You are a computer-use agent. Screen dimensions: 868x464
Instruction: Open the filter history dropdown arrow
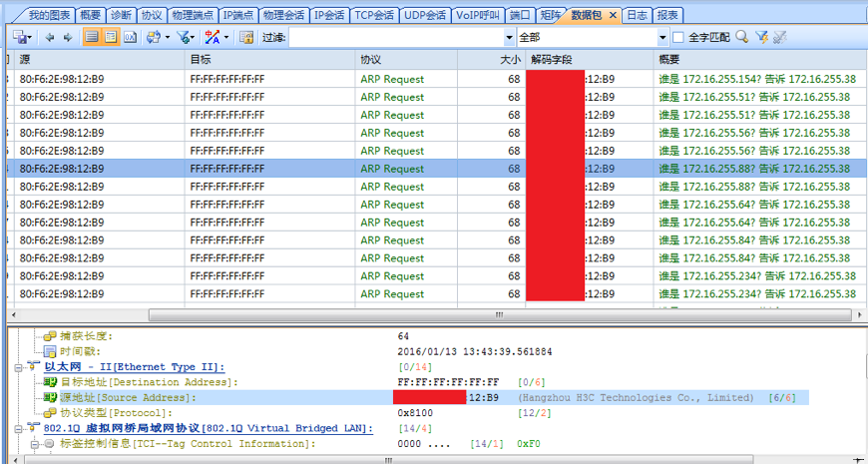(x=510, y=38)
